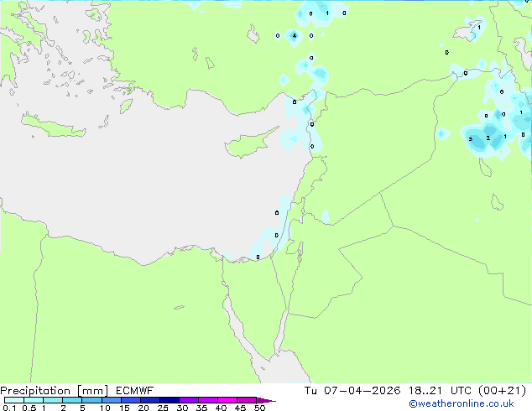Screen dimensions: 532x411
Task: Click the 15–20 mm blue legend swatch
Action: [131, 400]
